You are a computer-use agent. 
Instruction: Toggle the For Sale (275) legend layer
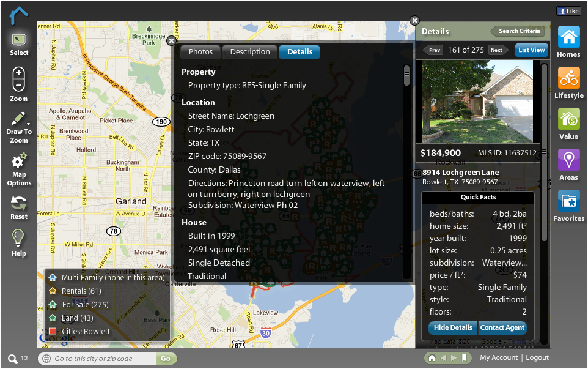pyautogui.click(x=84, y=304)
